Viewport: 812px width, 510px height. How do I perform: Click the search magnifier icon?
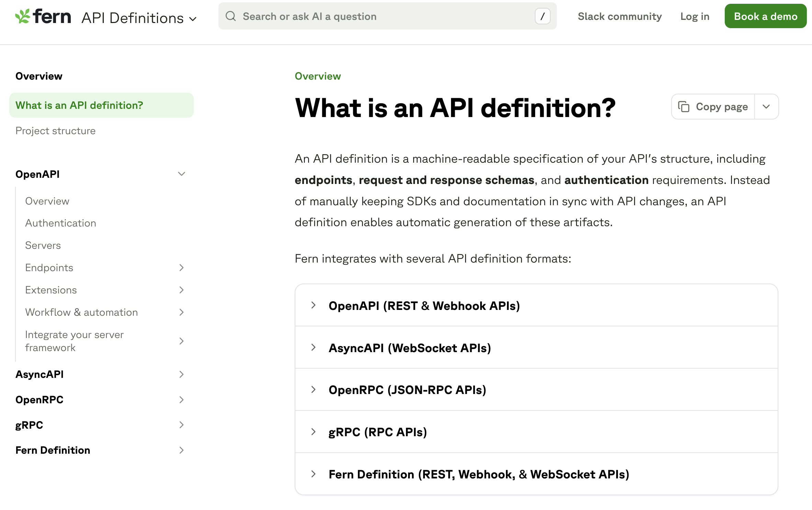(x=231, y=16)
